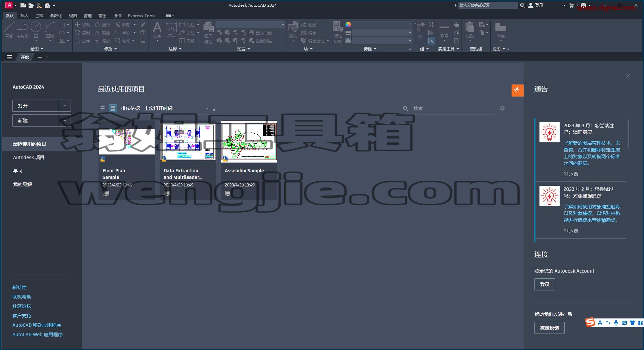Open Layer Properties (图层特性)
This screenshot has height=350, width=644.
pyautogui.click(x=208, y=33)
